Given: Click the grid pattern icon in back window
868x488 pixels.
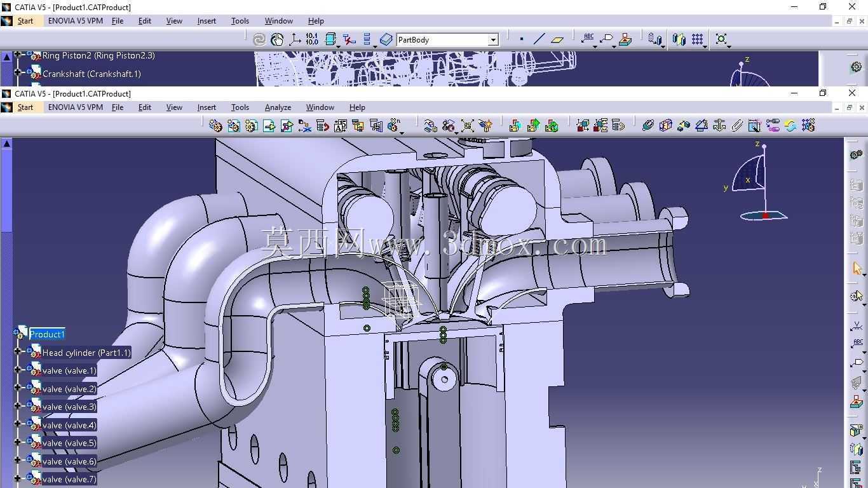Looking at the screenshot, I should coord(697,39).
